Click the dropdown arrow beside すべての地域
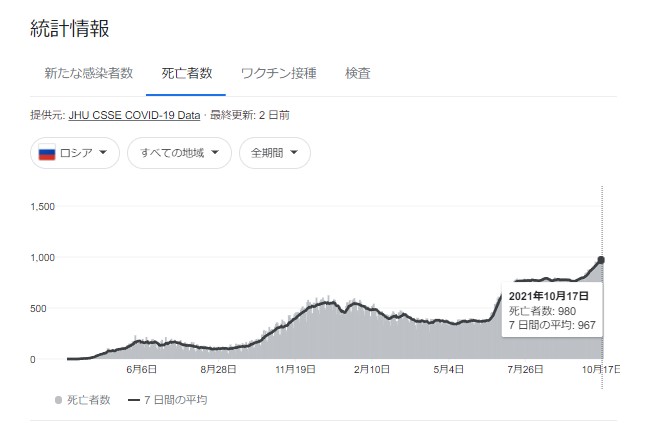 216,154
